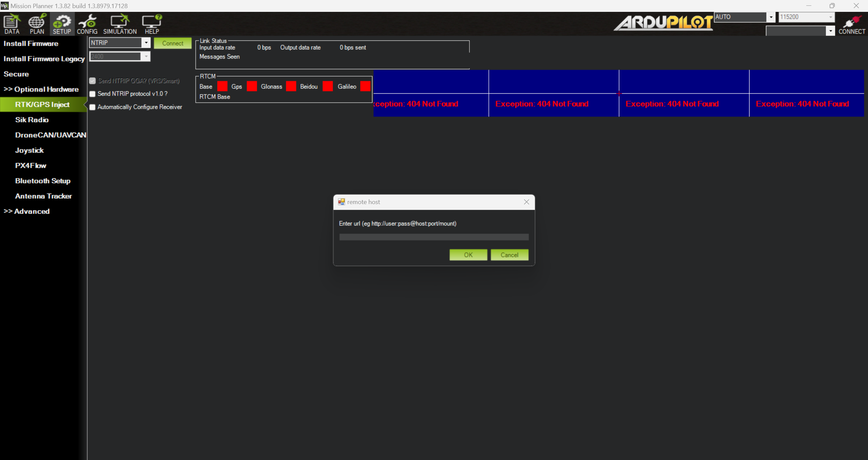Click the HELP monitor icon
The image size is (868, 460).
point(152,24)
